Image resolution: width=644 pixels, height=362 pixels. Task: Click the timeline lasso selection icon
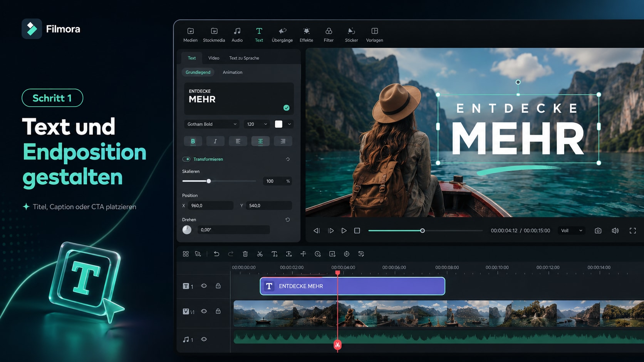198,254
